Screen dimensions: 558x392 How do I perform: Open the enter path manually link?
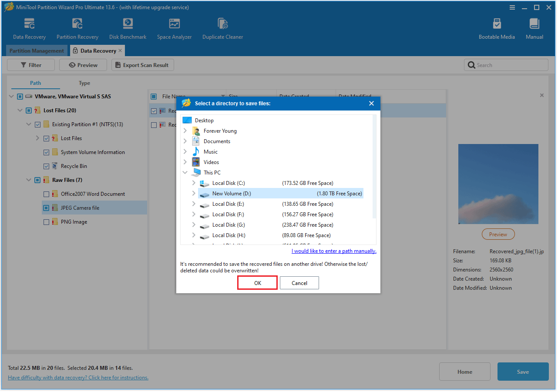(333, 251)
